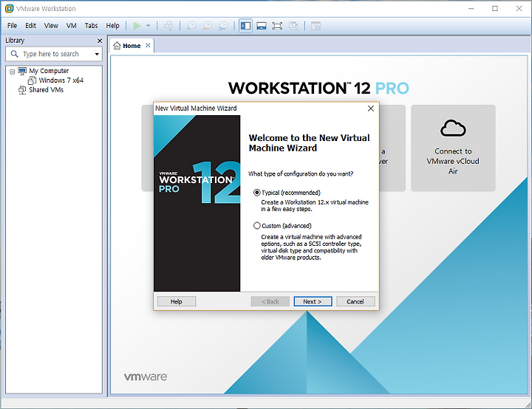Click the Connect to VMware vCloud Air tile

coord(453,148)
